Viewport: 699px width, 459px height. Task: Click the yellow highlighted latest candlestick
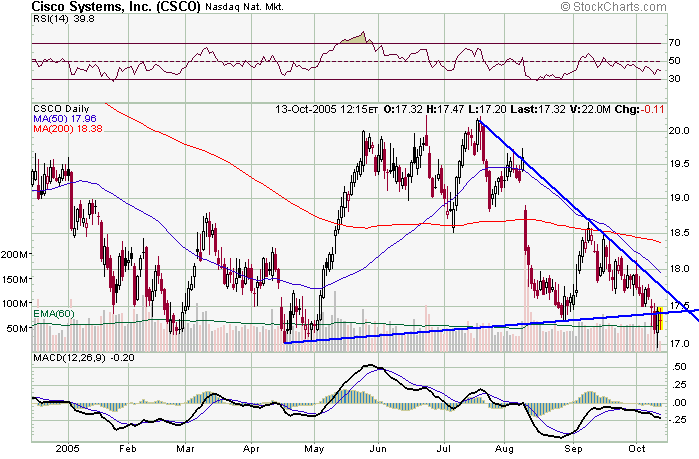[x=660, y=318]
